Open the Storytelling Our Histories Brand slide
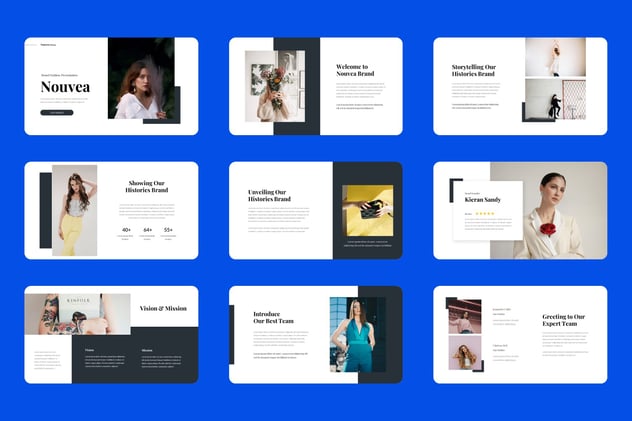This screenshot has height=421, width=632. [x=520, y=86]
